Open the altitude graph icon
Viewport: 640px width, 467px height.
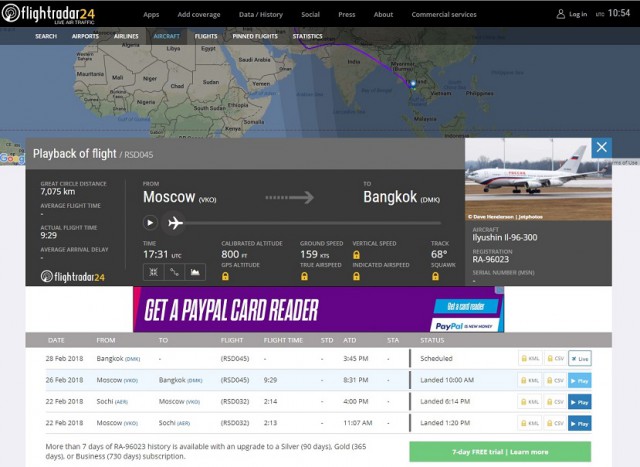[x=195, y=272]
